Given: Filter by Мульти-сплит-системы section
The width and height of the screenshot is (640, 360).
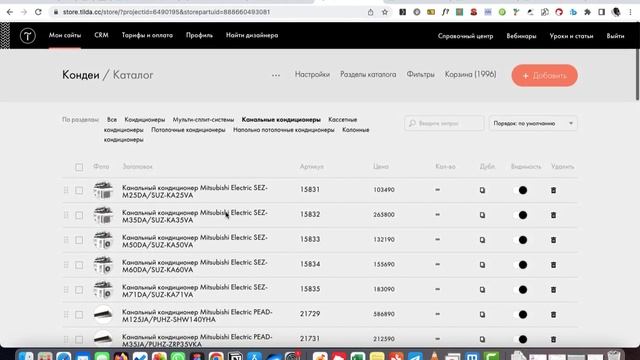Looking at the screenshot, I should click(203, 120).
